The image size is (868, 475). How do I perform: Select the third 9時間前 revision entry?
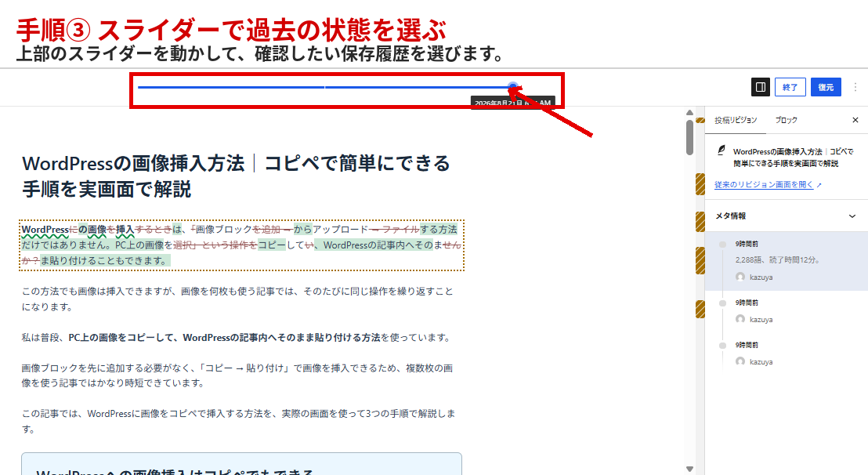click(786, 354)
